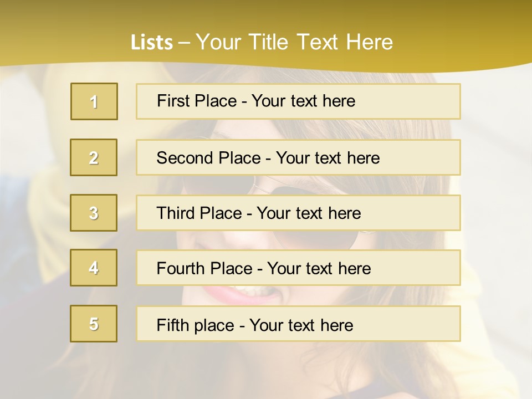
Task: Select the number 4 box
Action: pyautogui.click(x=94, y=268)
